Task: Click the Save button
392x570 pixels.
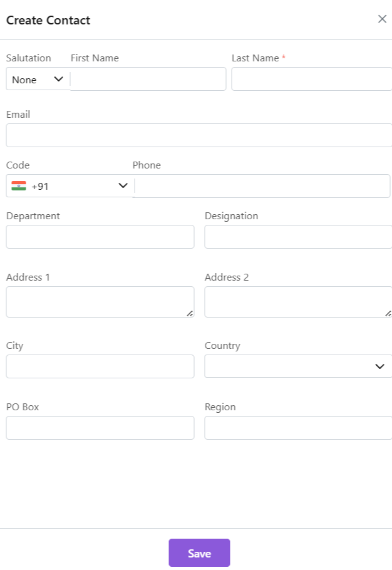Action: pyautogui.click(x=199, y=553)
